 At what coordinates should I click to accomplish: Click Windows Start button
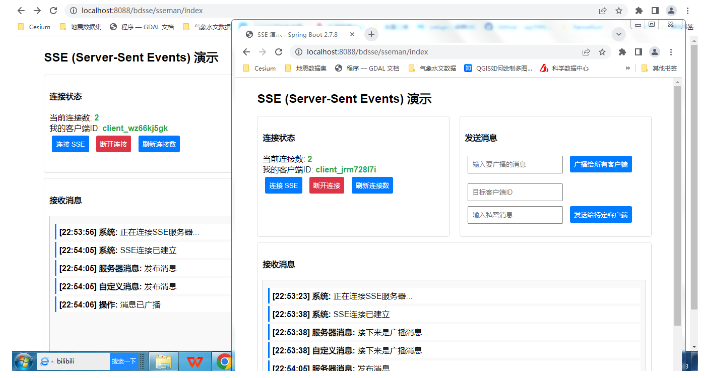tap(23, 361)
